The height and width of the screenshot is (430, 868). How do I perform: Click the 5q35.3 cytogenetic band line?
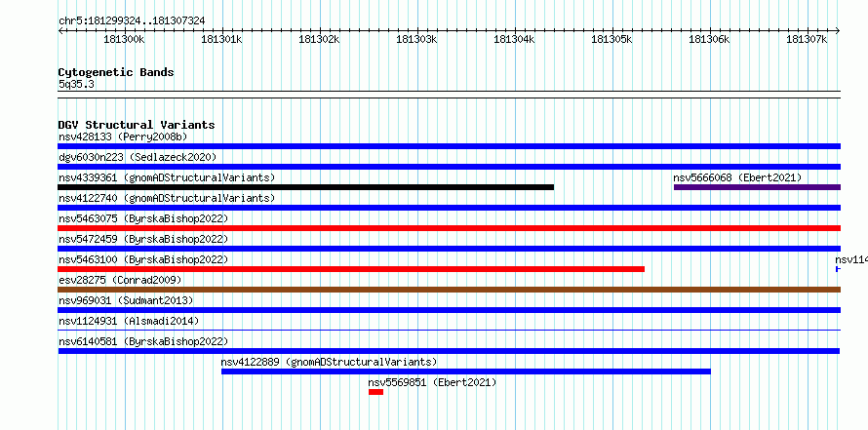coord(449,95)
